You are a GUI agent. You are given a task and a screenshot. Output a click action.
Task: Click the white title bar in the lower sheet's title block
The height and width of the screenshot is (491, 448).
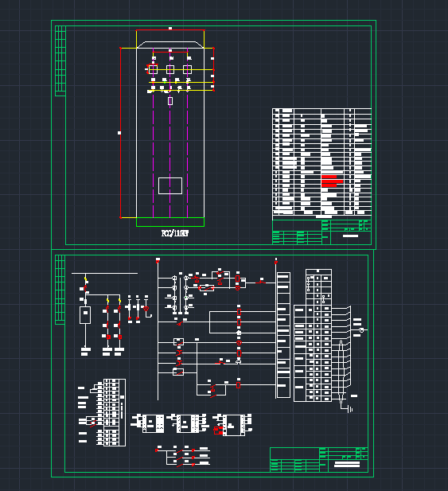point(347,464)
